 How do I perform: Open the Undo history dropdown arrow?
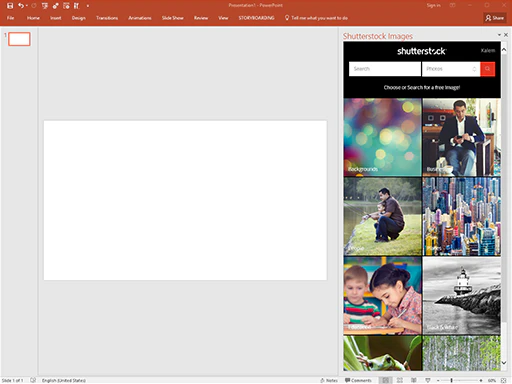(x=27, y=6)
